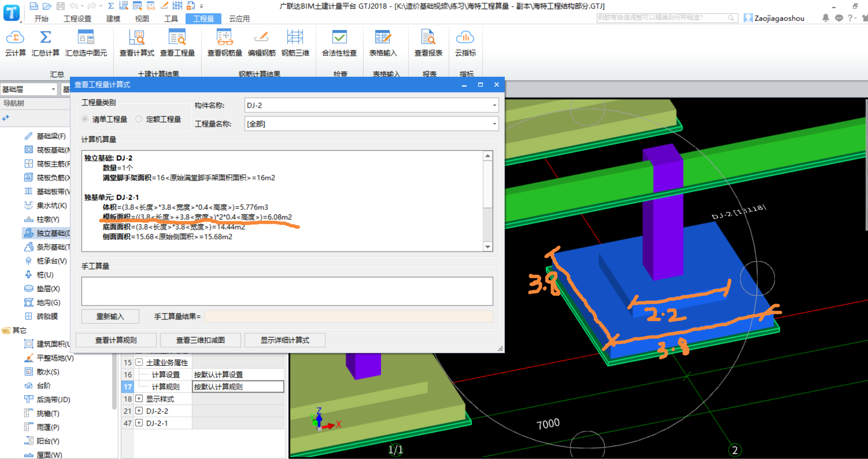Click the navigation tree add icon

pyautogui.click(x=6, y=118)
